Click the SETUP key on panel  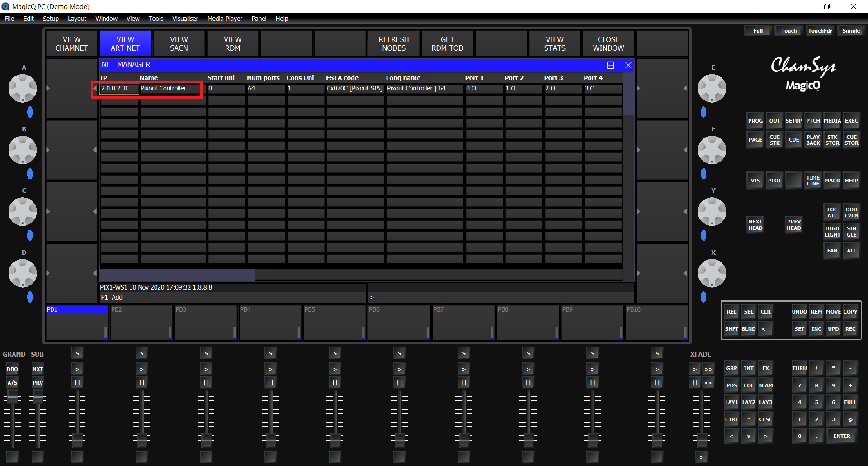click(x=793, y=121)
